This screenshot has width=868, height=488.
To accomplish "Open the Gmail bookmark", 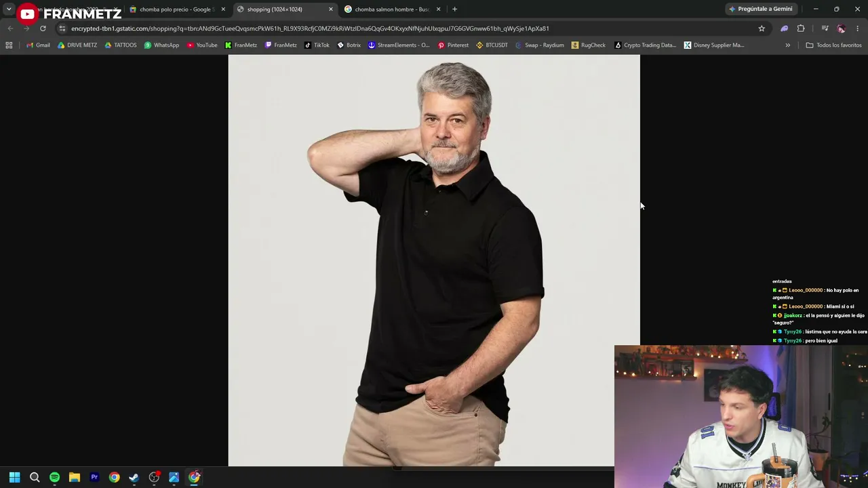I will click(x=38, y=45).
